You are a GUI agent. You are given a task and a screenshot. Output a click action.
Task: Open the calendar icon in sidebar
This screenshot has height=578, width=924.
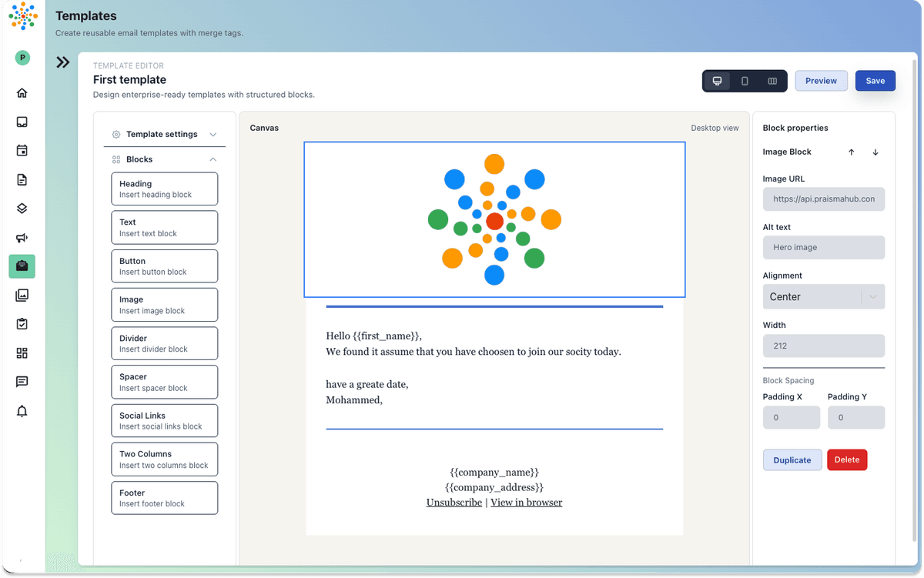point(22,151)
